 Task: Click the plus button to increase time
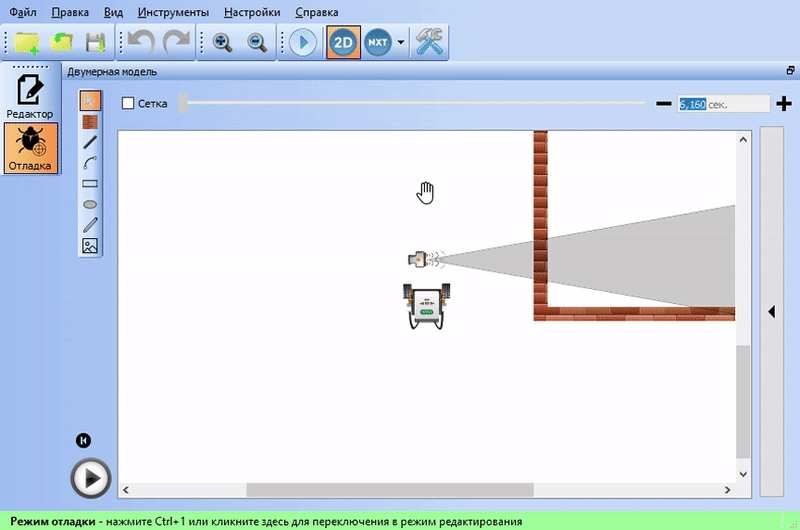(x=784, y=104)
